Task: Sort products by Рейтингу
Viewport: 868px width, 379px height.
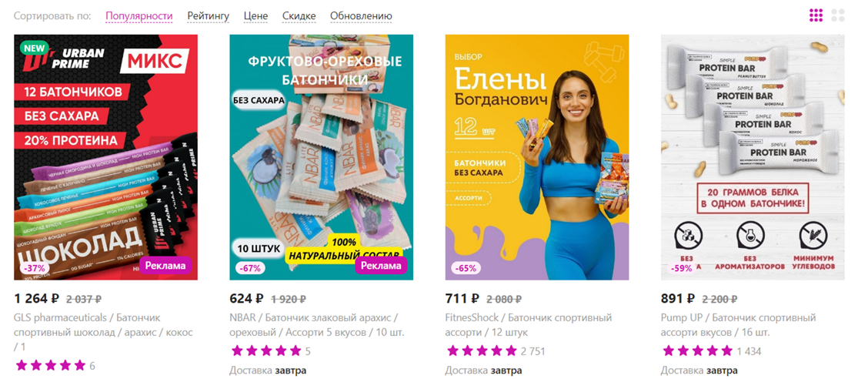Action: point(208,16)
